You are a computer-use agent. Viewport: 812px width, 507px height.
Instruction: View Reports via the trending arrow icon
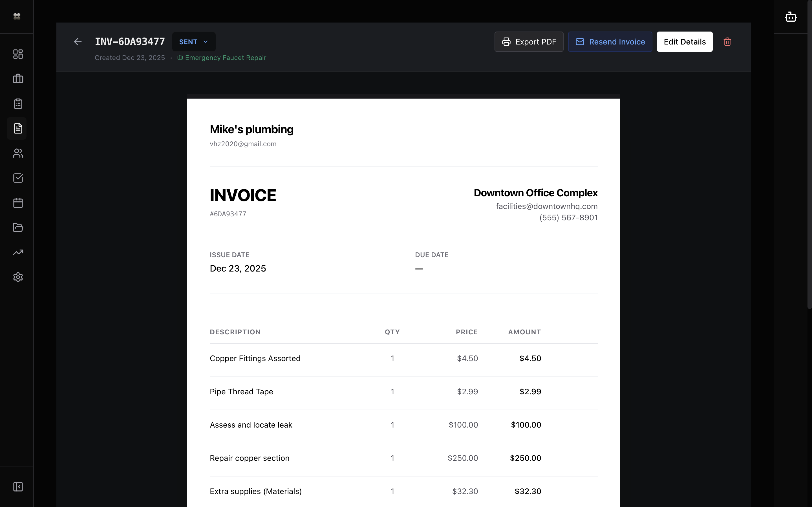(x=17, y=252)
